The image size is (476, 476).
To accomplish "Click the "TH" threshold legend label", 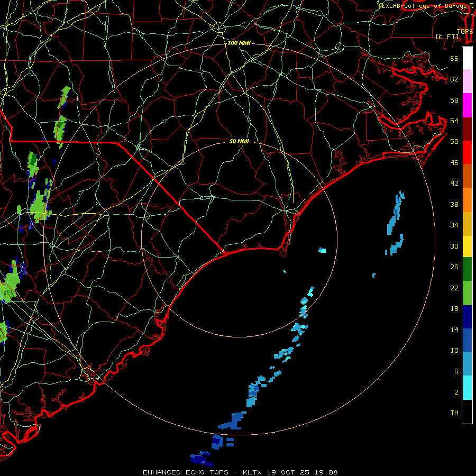I will click(454, 413).
